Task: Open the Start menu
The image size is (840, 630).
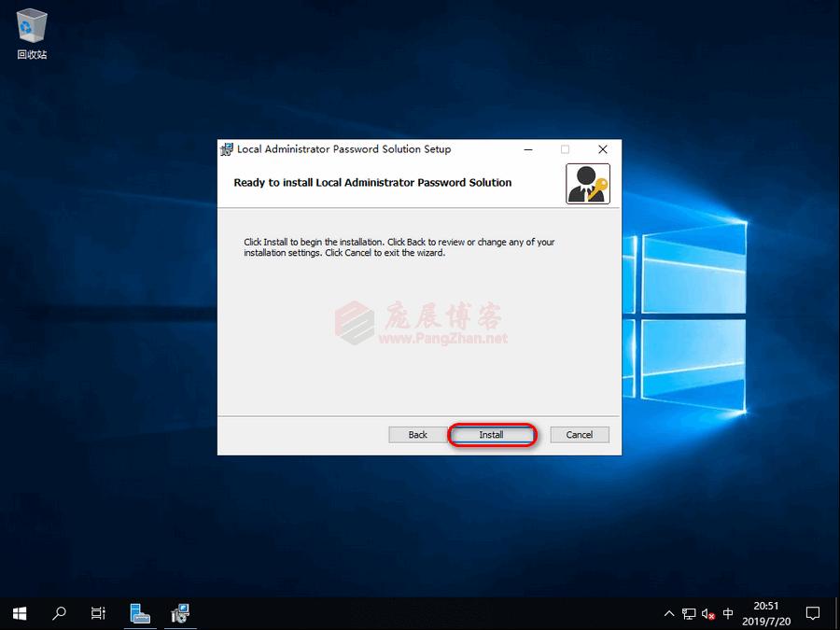Action: pos(19,613)
